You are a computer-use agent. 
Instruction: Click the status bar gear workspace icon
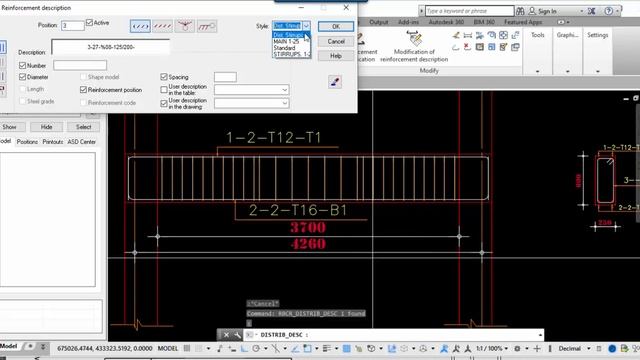[517, 349]
